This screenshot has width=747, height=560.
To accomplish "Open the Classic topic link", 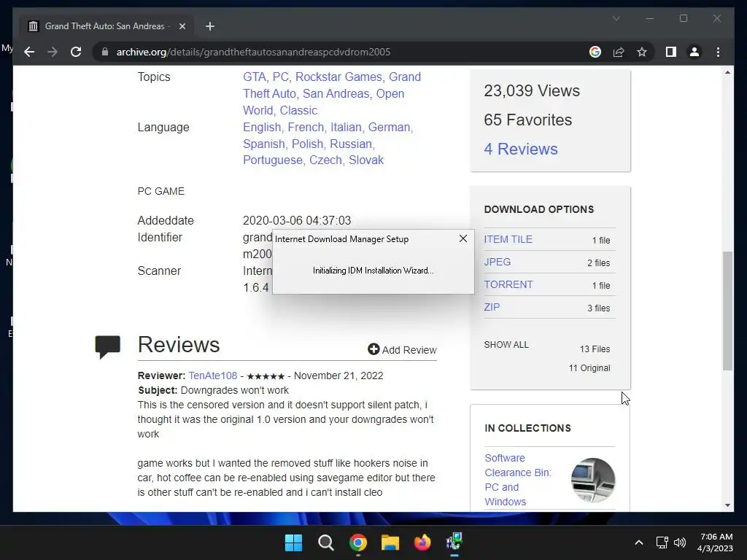I will (x=298, y=111).
